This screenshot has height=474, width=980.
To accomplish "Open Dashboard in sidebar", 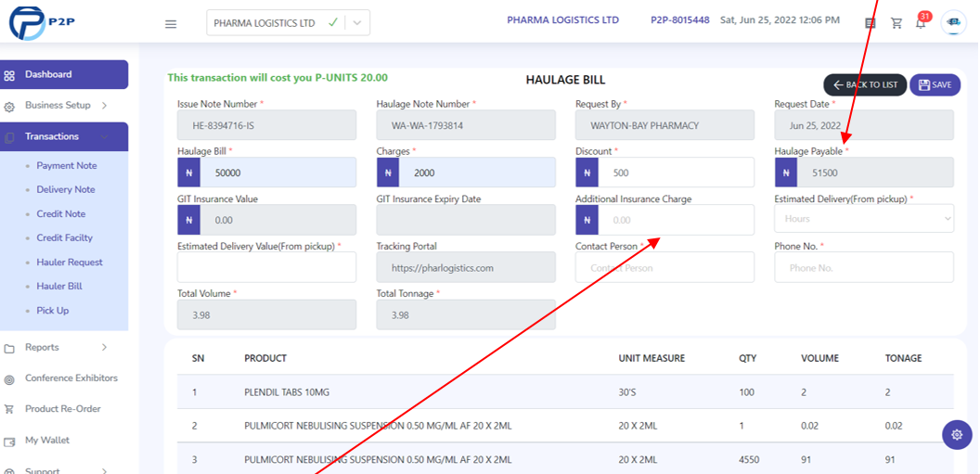I will click(x=64, y=74).
